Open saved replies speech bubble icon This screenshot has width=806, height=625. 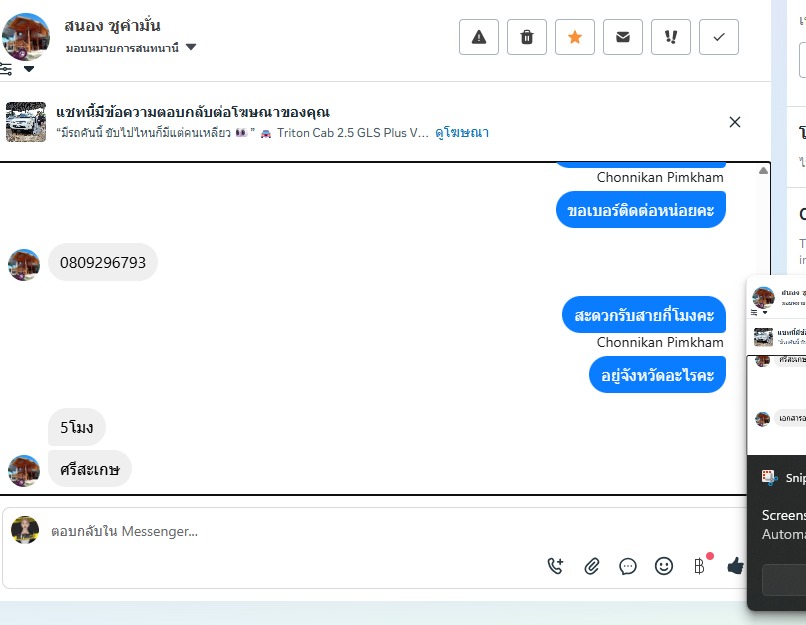click(x=628, y=566)
